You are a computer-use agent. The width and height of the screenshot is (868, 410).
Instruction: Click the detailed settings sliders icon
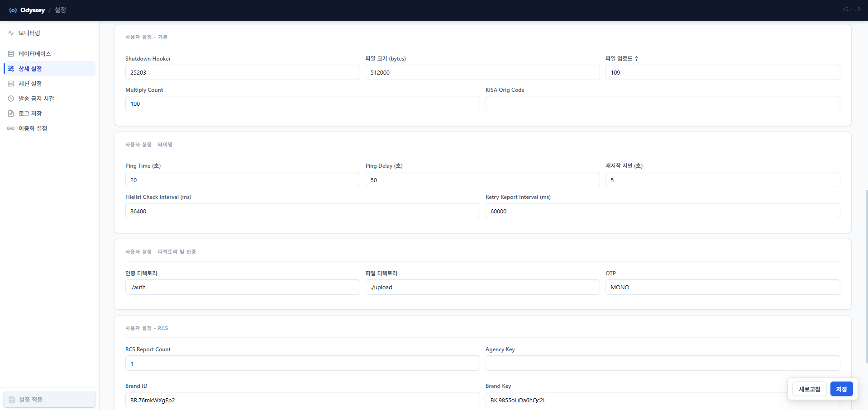tap(11, 69)
